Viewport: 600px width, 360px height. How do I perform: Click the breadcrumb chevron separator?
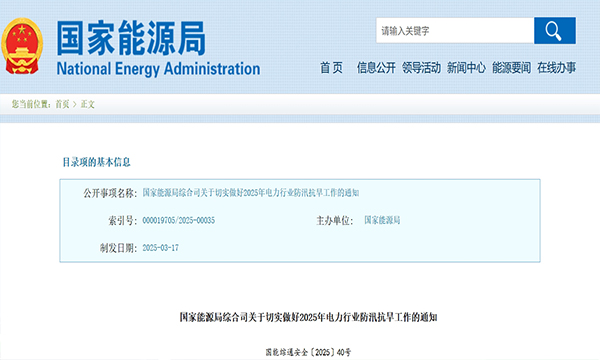[x=75, y=104]
